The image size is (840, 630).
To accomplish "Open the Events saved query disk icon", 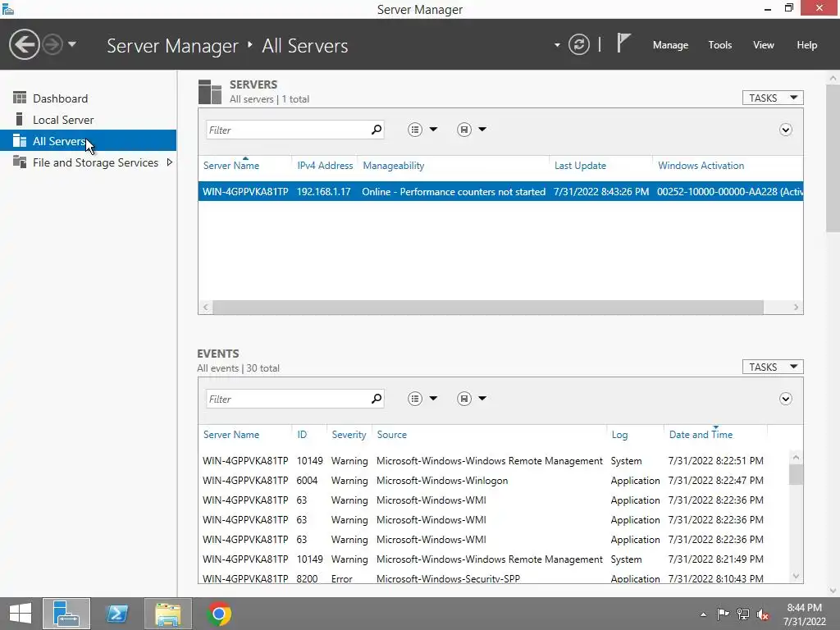I will pos(464,399).
